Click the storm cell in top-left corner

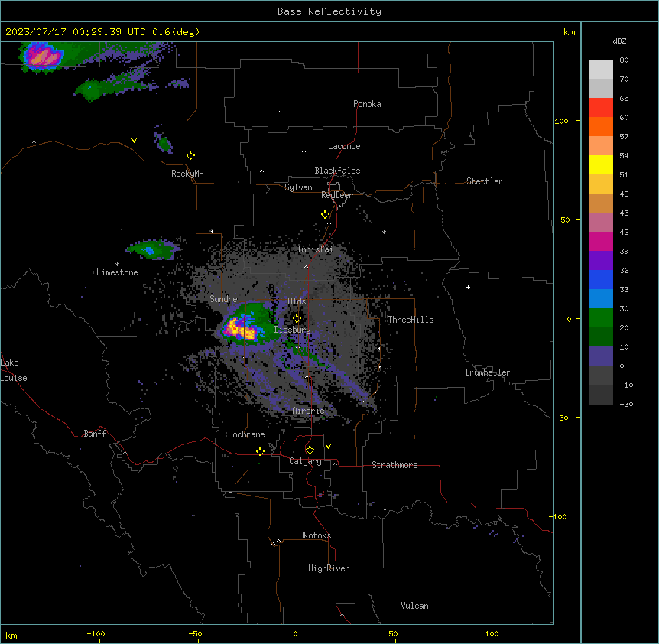(42, 57)
